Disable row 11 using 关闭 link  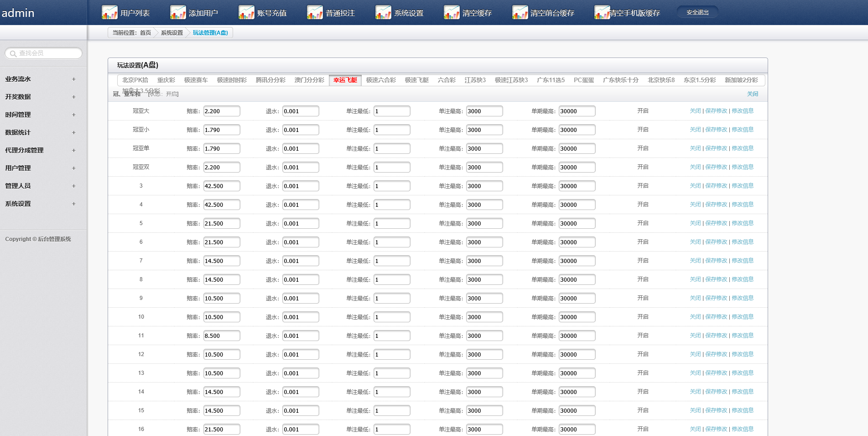[x=695, y=336]
